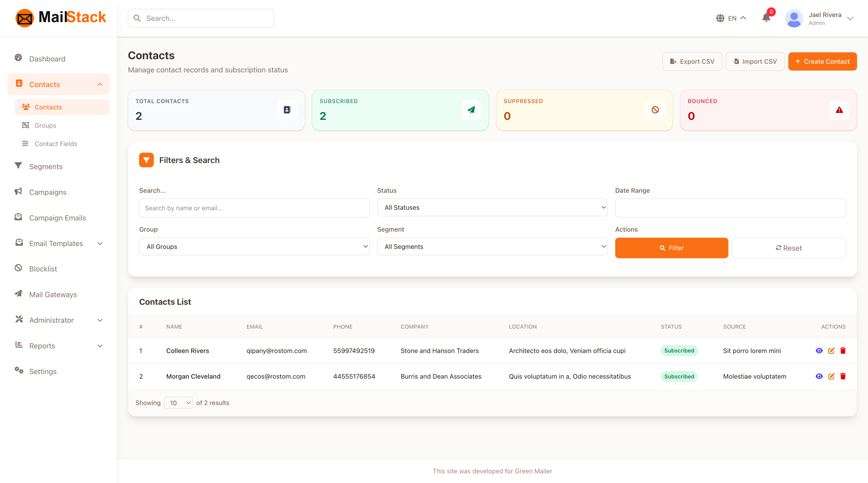
Task: Open the Blocklist page
Action: pyautogui.click(x=58, y=269)
